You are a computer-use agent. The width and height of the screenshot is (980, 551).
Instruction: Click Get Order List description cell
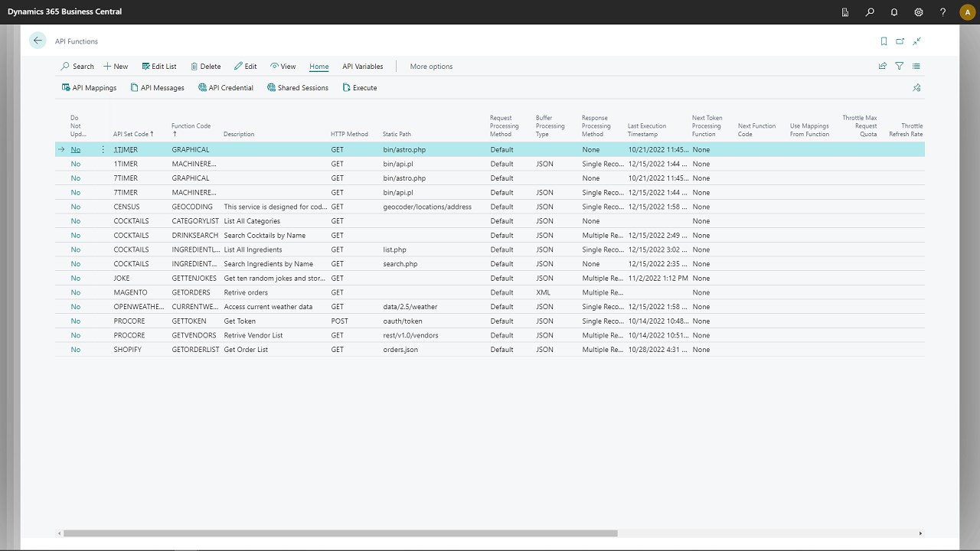click(x=246, y=350)
